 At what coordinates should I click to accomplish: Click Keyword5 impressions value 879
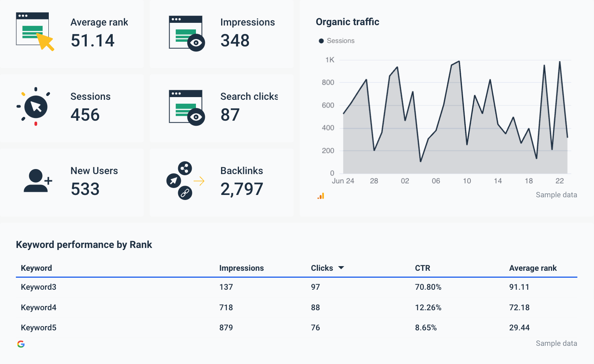(x=226, y=328)
